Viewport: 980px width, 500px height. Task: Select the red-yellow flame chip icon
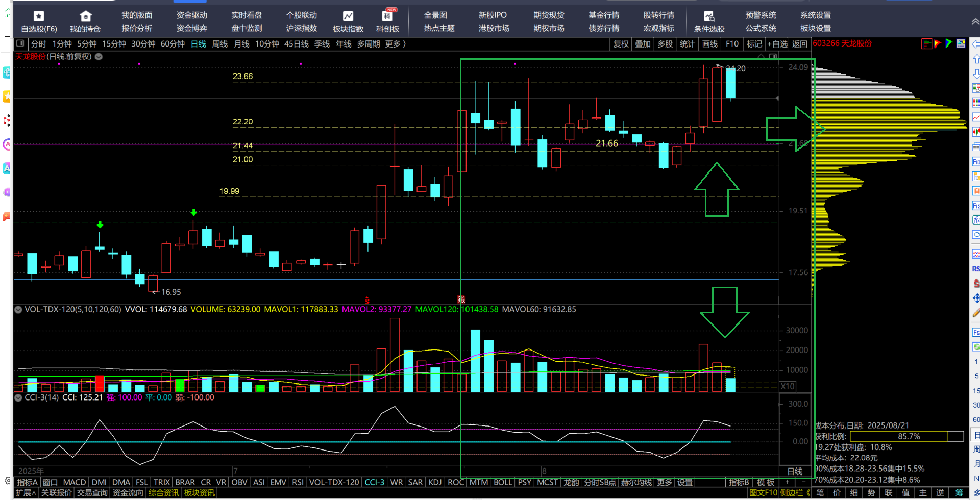(x=937, y=44)
